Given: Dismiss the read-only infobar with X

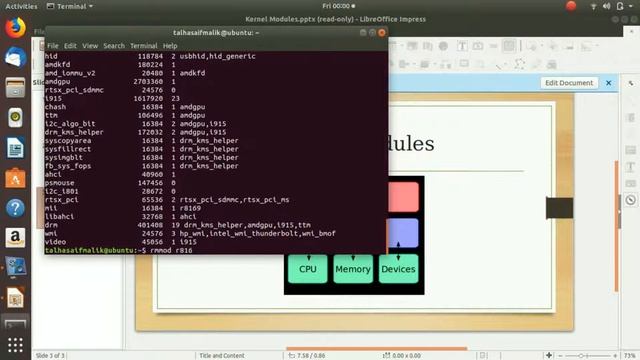Looking at the screenshot, I should [609, 83].
